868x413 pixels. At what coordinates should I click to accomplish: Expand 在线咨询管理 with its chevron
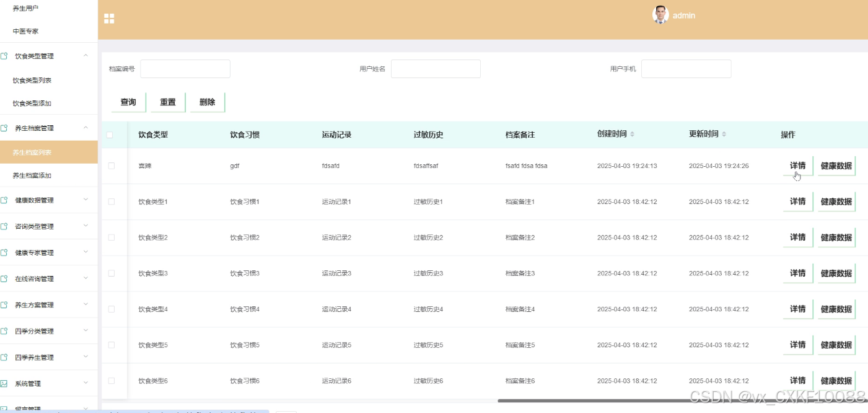[x=85, y=278]
